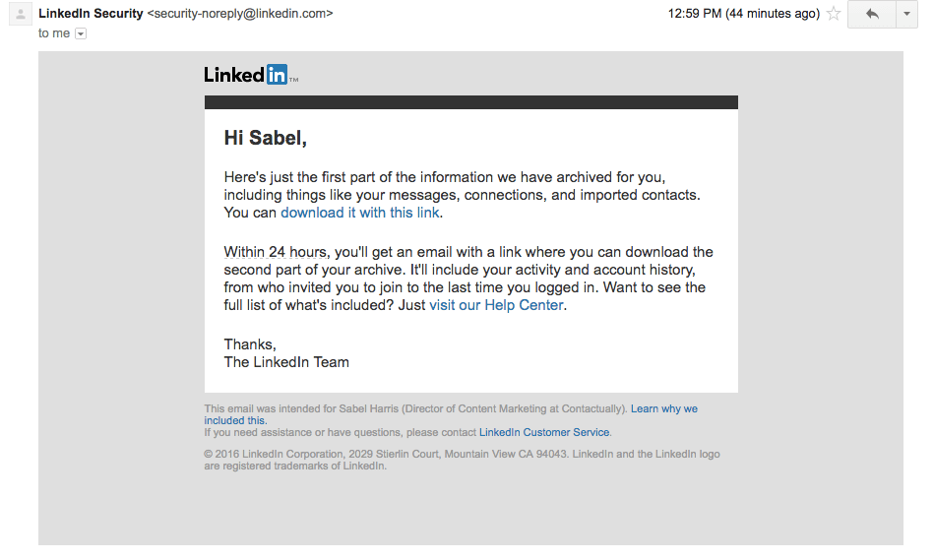This screenshot has width=934, height=560.
Task: Click the underlined 'Within 24 hours' text
Action: 276,252
